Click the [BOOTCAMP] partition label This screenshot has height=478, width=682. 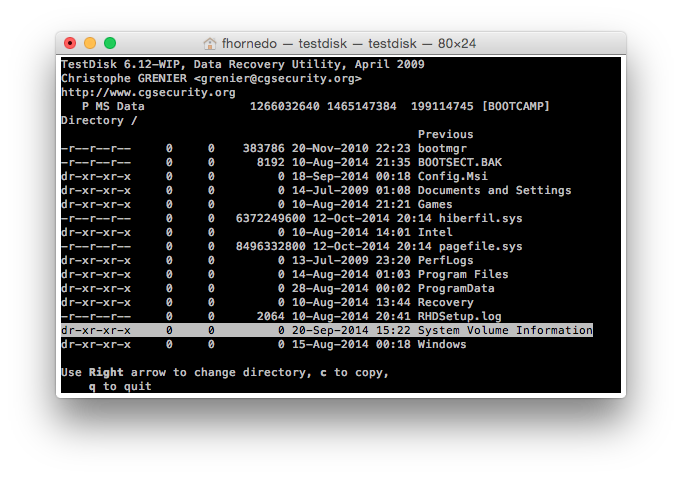pyautogui.click(x=516, y=106)
